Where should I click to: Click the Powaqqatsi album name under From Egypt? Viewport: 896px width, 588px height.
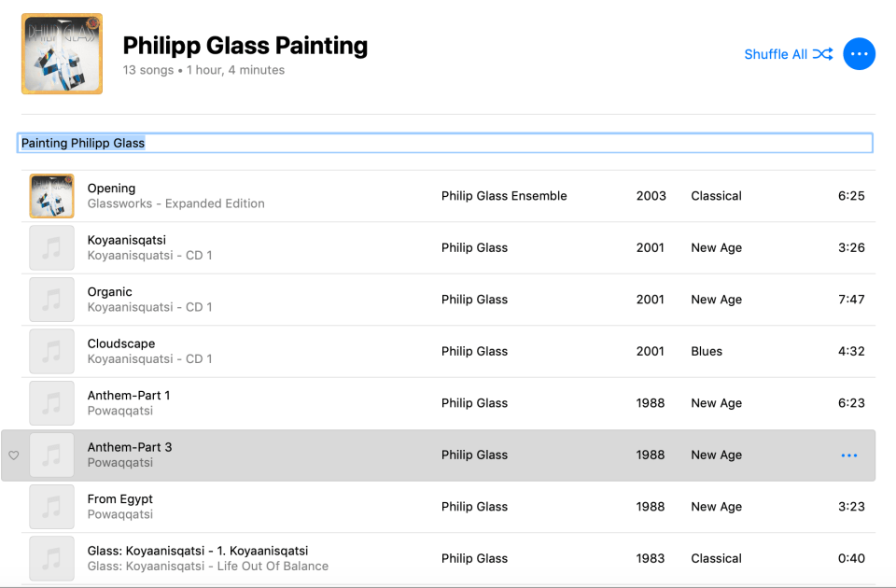click(120, 514)
